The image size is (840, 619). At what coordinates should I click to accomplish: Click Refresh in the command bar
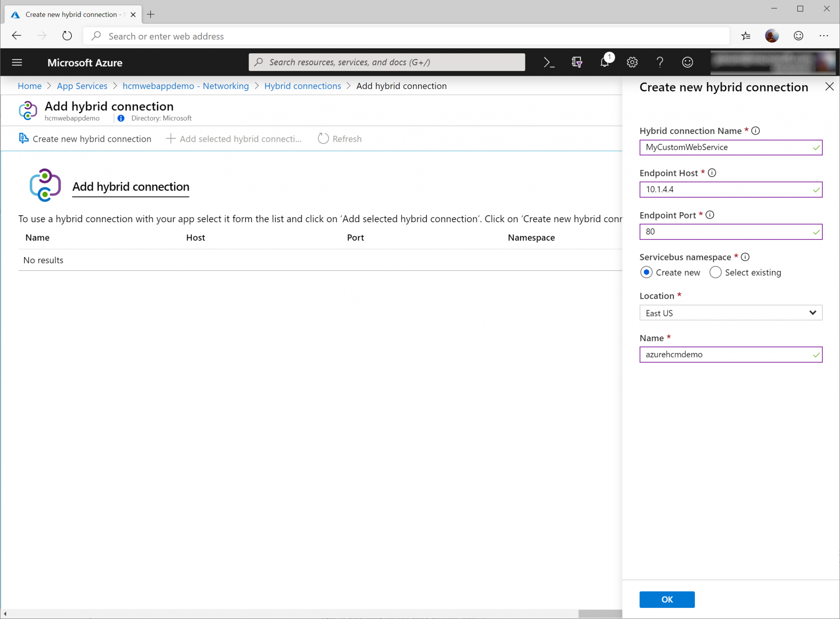click(340, 139)
